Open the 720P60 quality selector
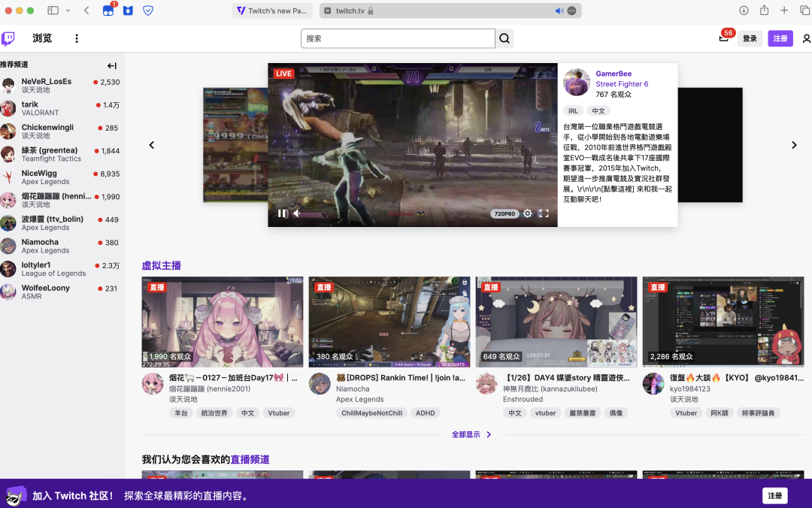 (504, 213)
